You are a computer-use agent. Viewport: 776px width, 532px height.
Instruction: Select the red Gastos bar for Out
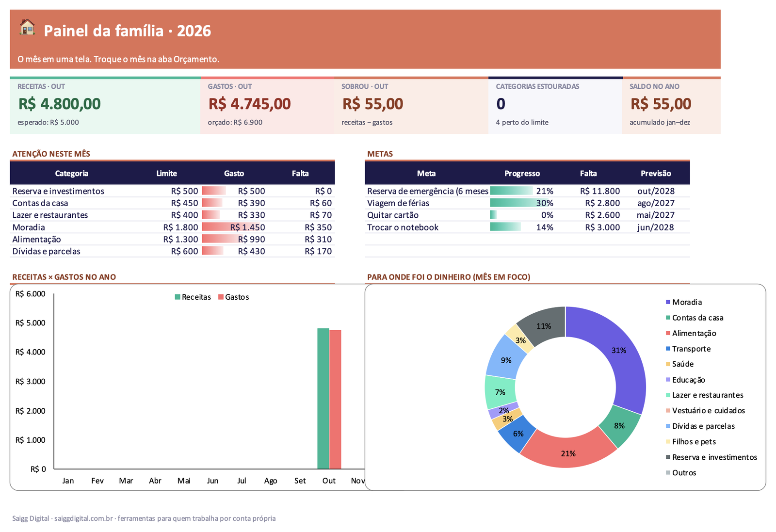pyautogui.click(x=335, y=400)
